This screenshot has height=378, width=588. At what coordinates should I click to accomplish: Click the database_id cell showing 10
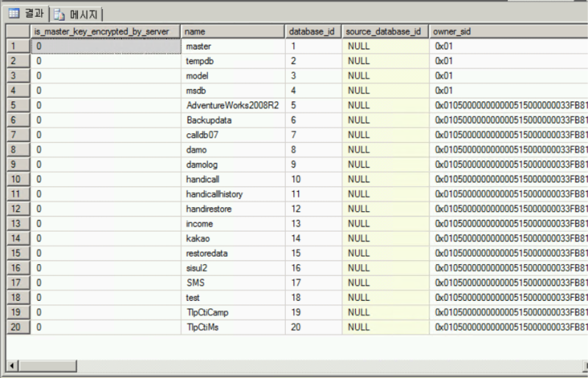(x=314, y=179)
